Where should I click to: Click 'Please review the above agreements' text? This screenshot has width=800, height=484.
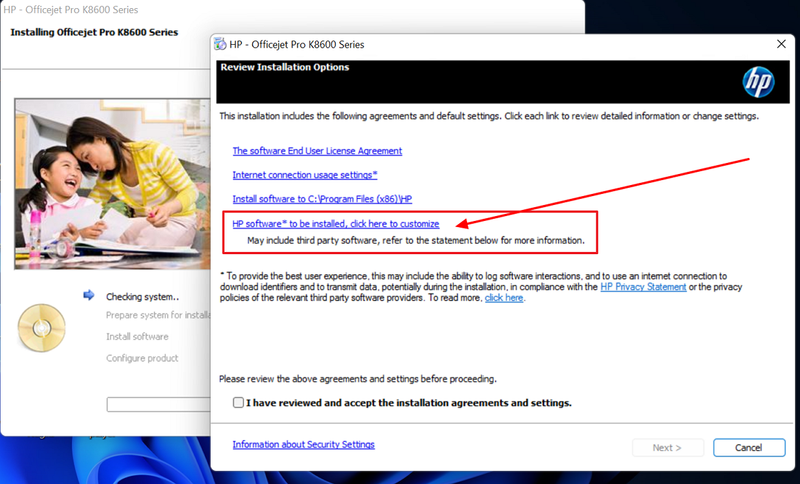click(x=358, y=379)
